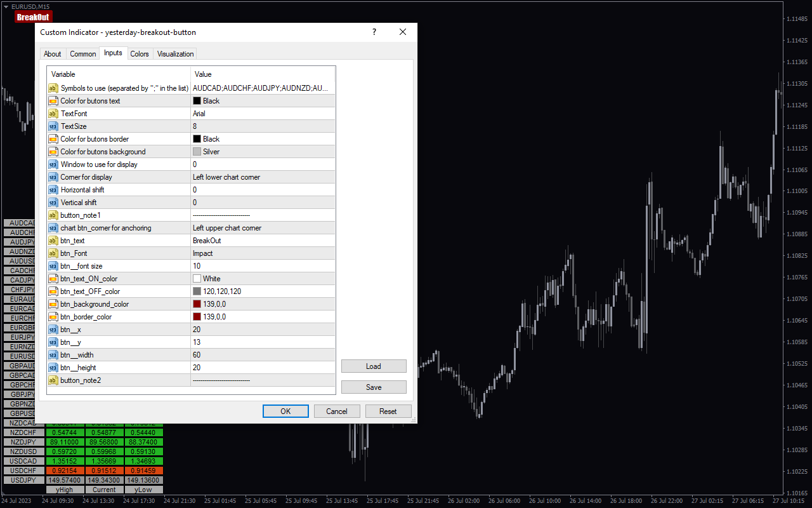
Task: Select the USDCHF symbol button on chart
Action: click(23, 471)
